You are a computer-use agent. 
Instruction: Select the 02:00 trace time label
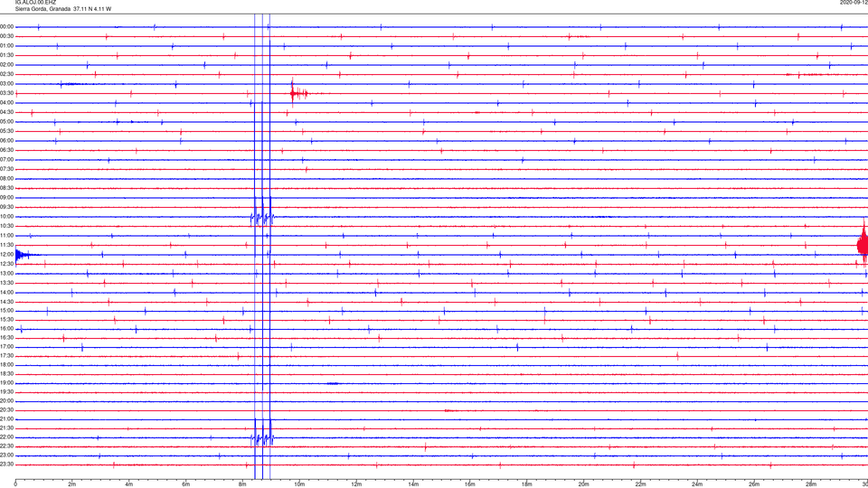coord(7,65)
